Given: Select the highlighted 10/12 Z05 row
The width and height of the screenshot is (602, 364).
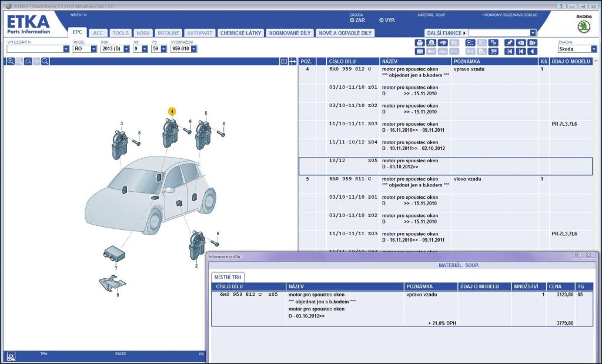Looking at the screenshot, I should [x=446, y=166].
